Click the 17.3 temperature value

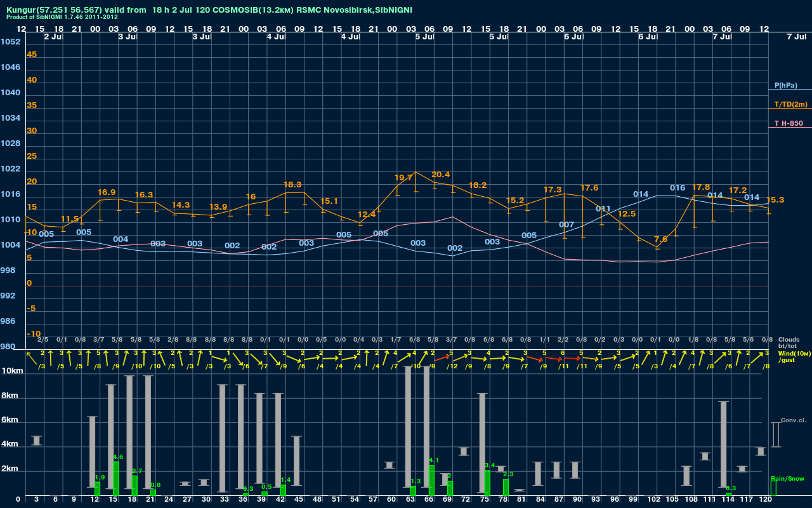pos(553,190)
